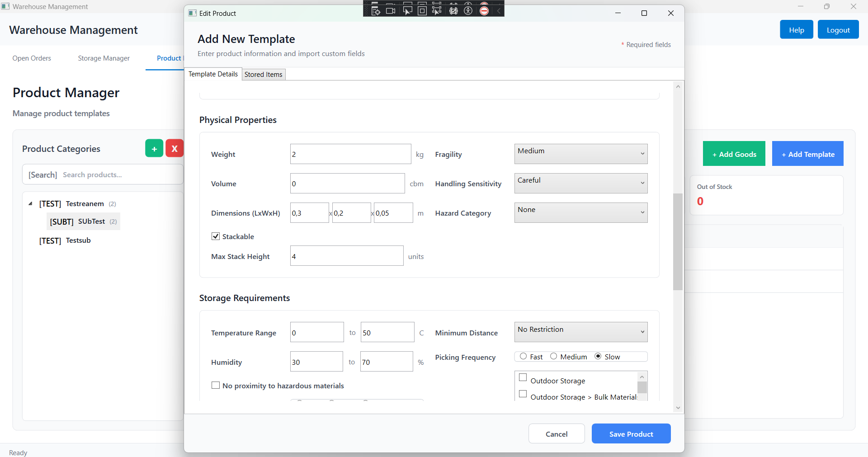Image resolution: width=868 pixels, height=457 pixels.
Task: Open the Fragility dropdown
Action: 580,154
